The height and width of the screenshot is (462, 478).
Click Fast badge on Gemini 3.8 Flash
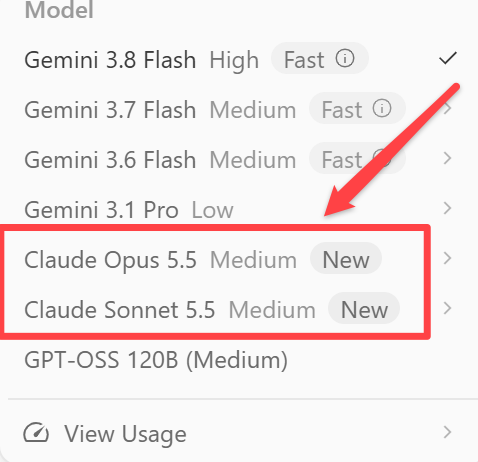[x=320, y=58]
